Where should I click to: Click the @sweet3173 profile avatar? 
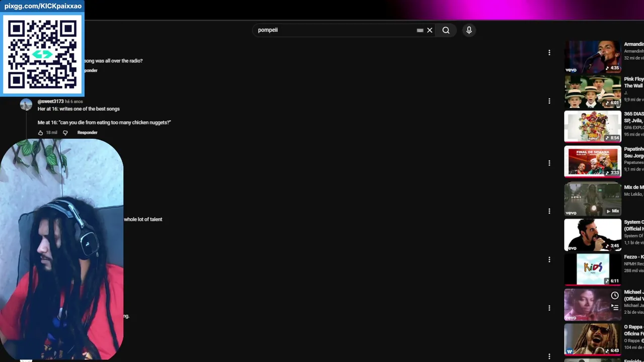point(26,104)
